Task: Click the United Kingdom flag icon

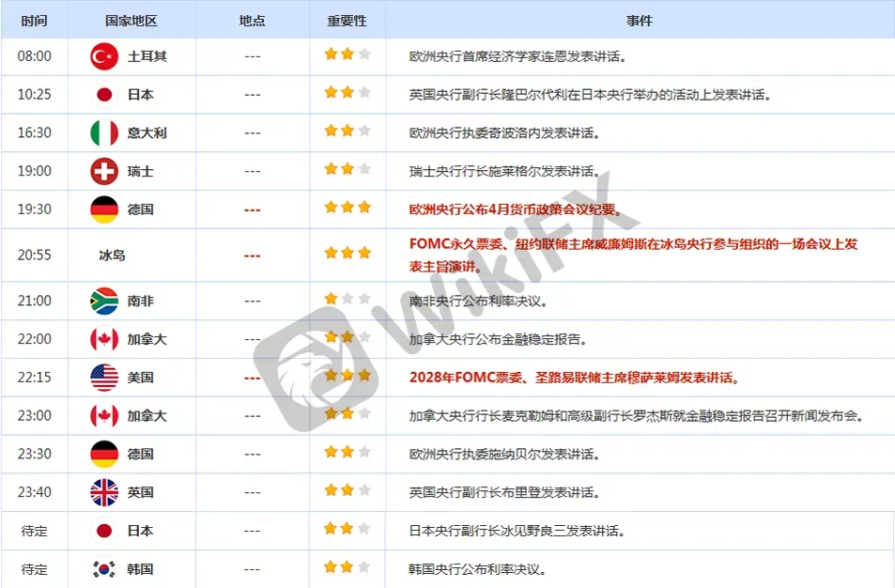Action: 104,492
